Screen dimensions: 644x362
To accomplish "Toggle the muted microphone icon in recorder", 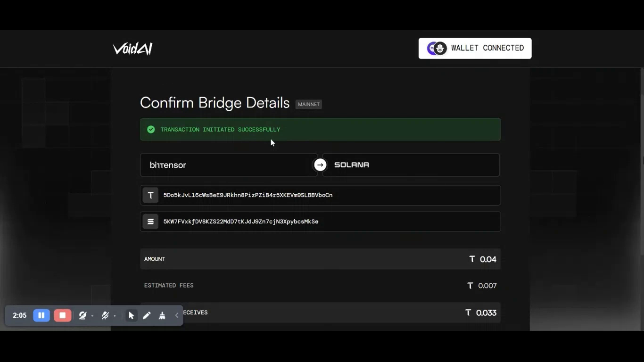I will tap(105, 315).
